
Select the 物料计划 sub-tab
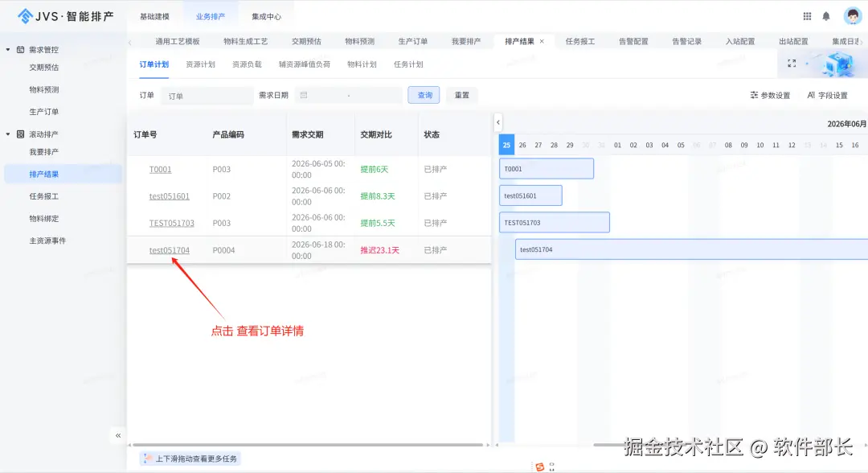point(362,64)
